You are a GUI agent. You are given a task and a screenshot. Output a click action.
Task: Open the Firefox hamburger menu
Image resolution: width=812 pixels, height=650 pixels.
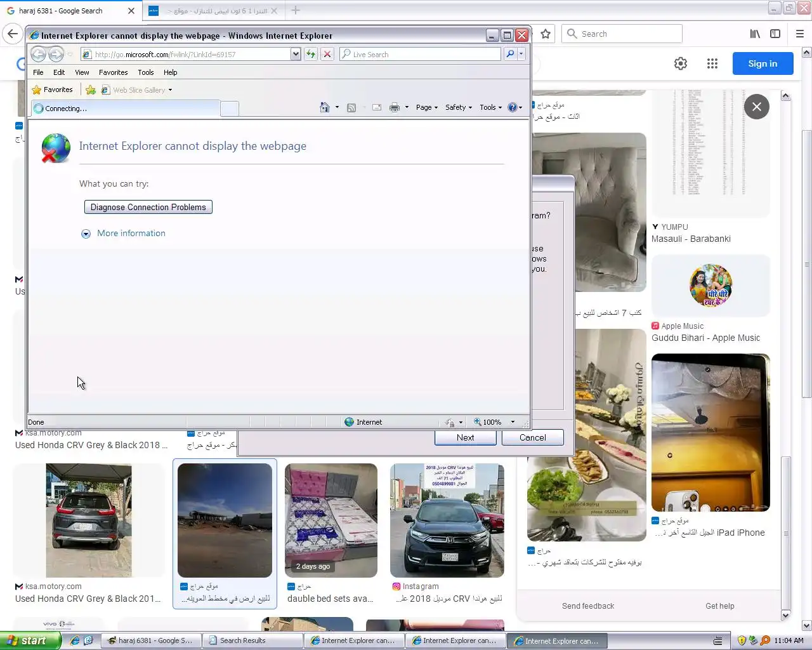[x=799, y=34]
